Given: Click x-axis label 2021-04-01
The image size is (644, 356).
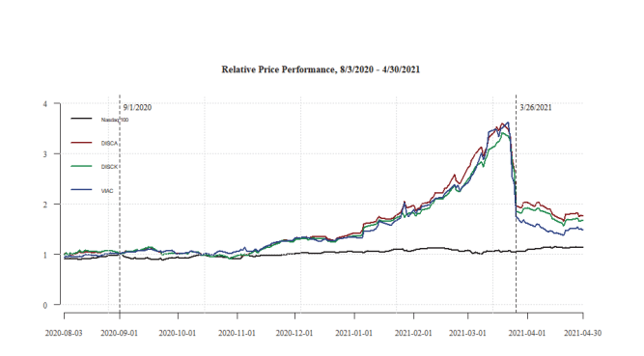Looking at the screenshot, I should pos(527,333).
